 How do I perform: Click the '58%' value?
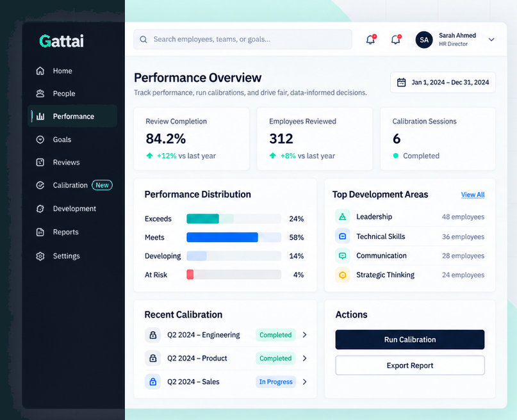pyautogui.click(x=297, y=238)
